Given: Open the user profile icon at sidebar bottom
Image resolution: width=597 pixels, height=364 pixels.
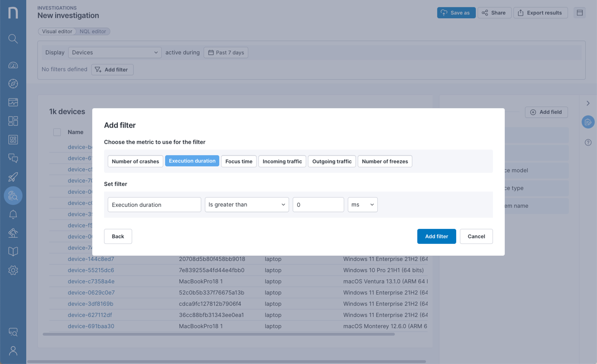Looking at the screenshot, I should pyautogui.click(x=13, y=350).
